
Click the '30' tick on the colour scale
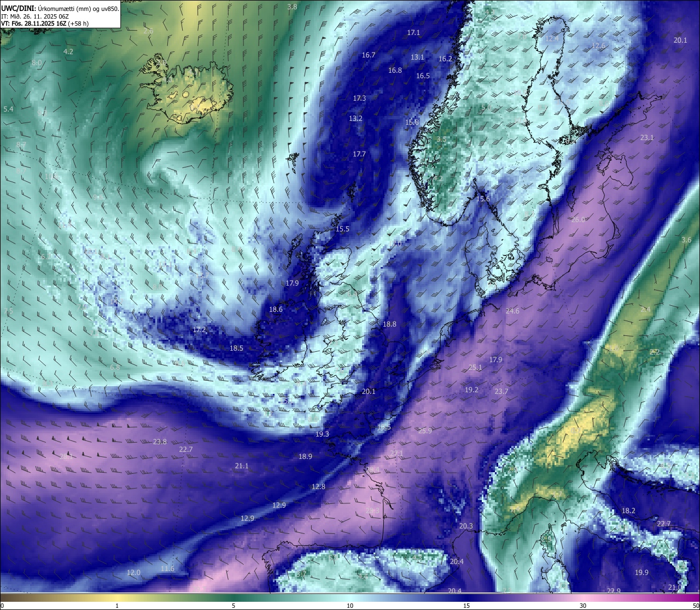[583, 606]
